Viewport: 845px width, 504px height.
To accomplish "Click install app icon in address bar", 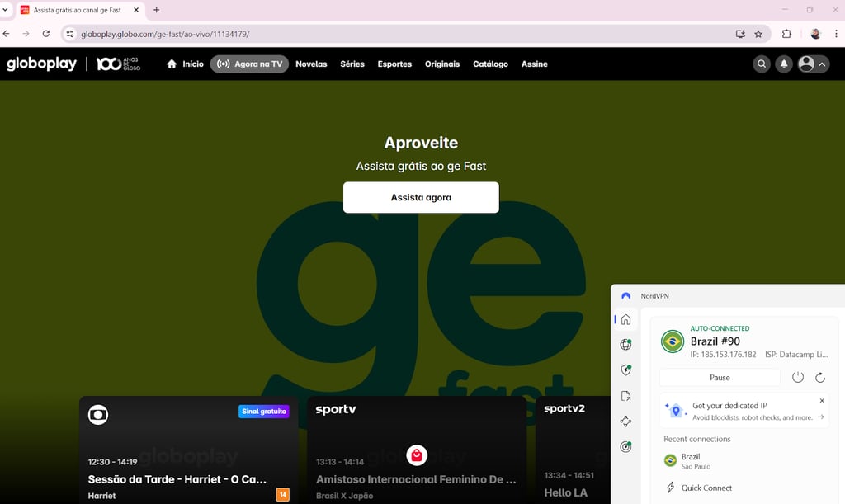I will click(x=740, y=34).
